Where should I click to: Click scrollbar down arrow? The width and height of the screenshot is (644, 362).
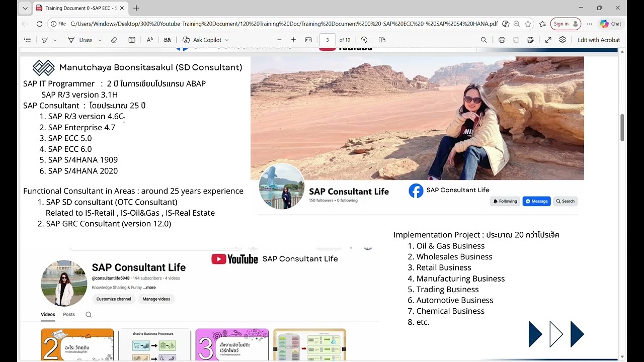622,356
